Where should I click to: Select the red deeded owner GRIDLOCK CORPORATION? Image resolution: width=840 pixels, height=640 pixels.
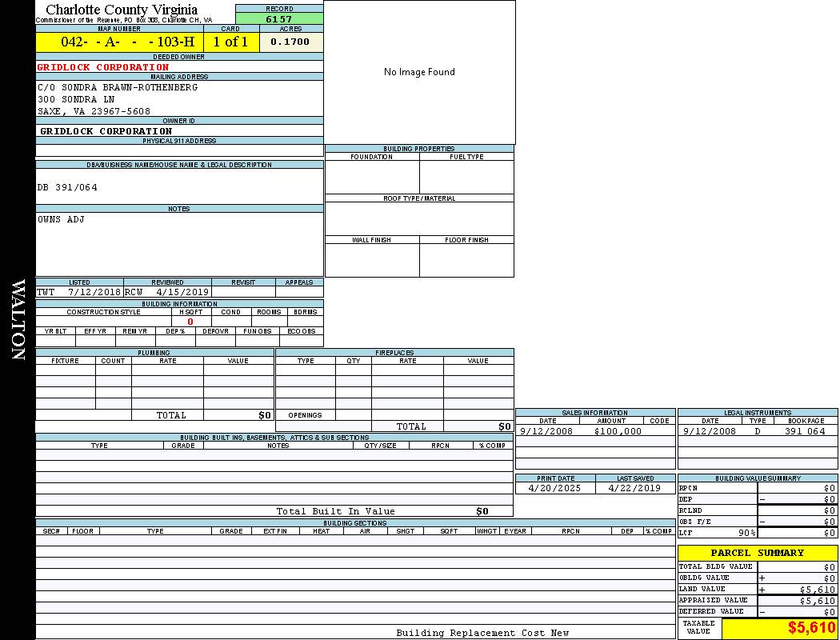[x=103, y=67]
